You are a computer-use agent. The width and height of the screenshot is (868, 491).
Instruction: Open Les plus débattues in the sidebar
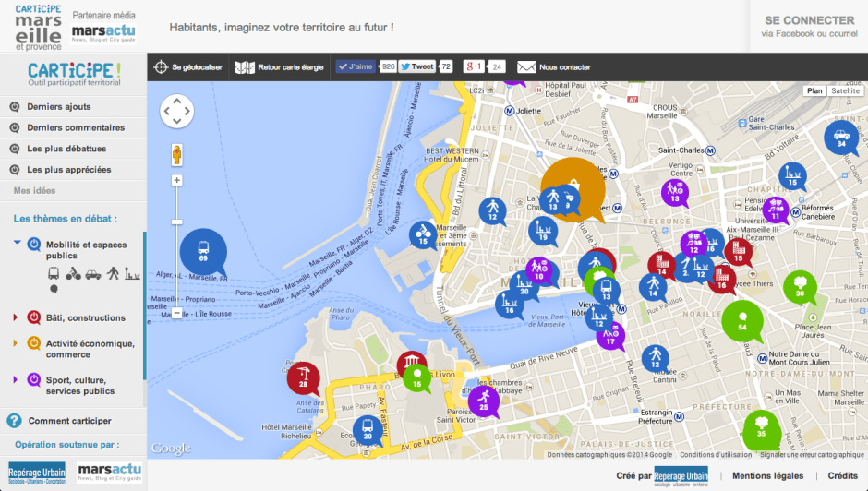click(66, 149)
